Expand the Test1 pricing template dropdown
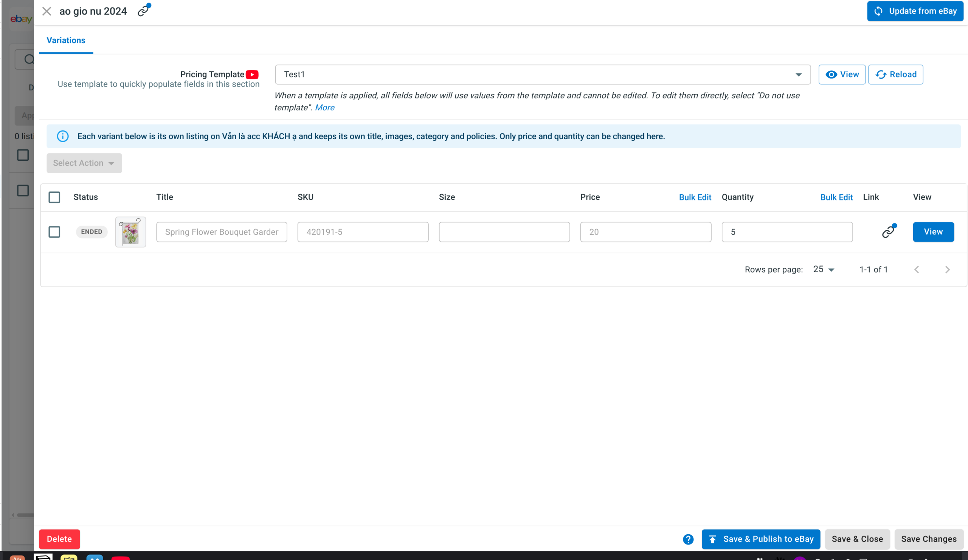Image resolution: width=968 pixels, height=560 pixels. pyautogui.click(x=542, y=74)
